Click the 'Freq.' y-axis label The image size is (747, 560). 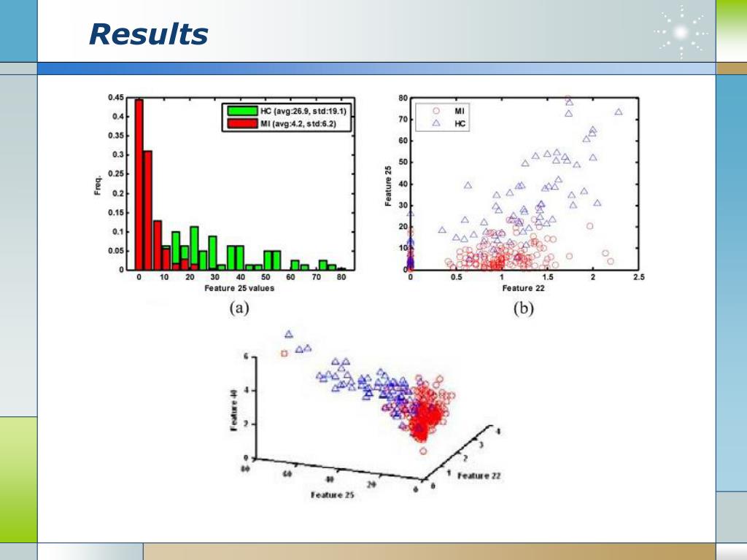(98, 185)
